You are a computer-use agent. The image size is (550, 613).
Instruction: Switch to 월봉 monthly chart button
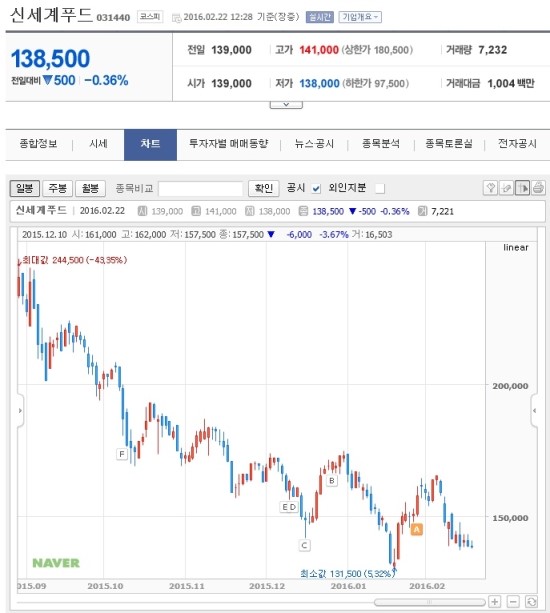(90, 188)
